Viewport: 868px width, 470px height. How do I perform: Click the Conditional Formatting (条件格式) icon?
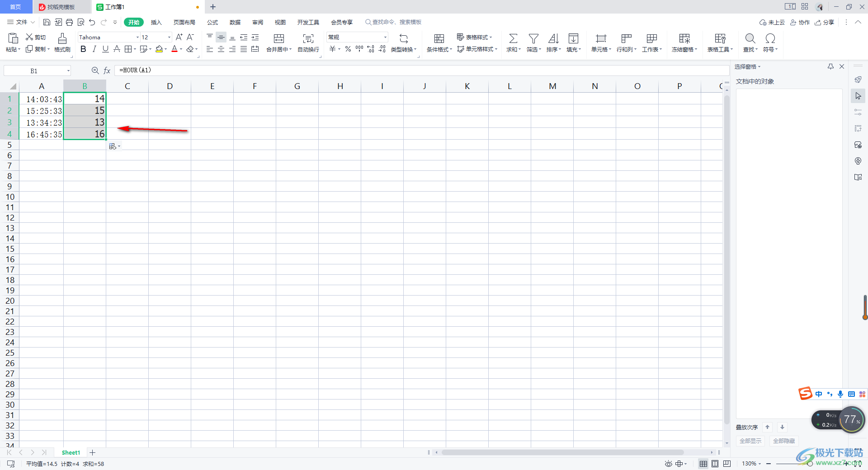coord(439,38)
